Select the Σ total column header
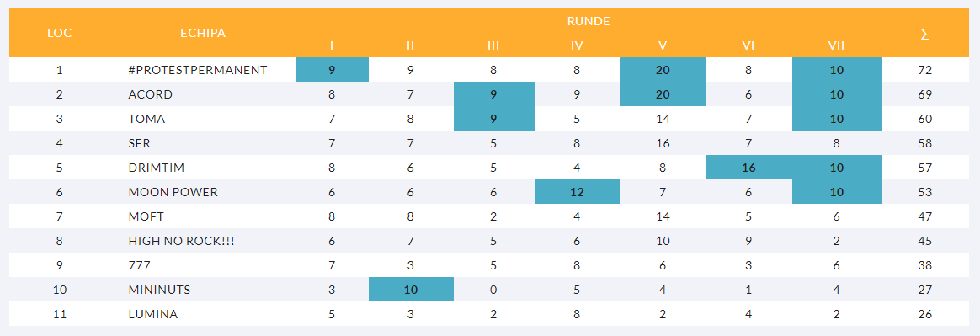 click(x=924, y=34)
